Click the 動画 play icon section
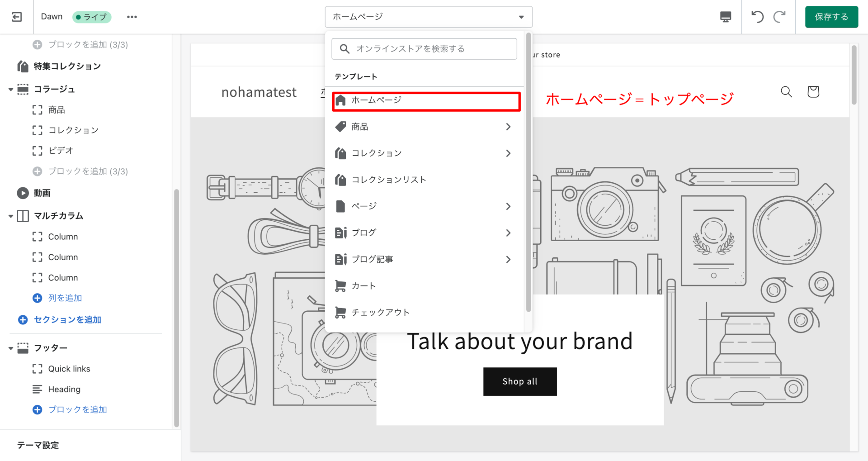 [23, 193]
